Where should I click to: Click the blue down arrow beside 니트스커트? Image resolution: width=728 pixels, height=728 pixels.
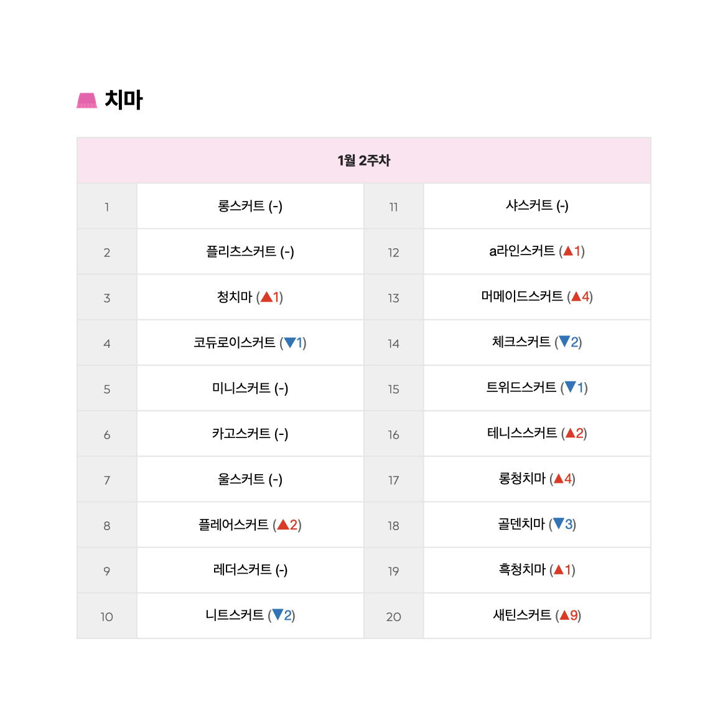coord(278,615)
